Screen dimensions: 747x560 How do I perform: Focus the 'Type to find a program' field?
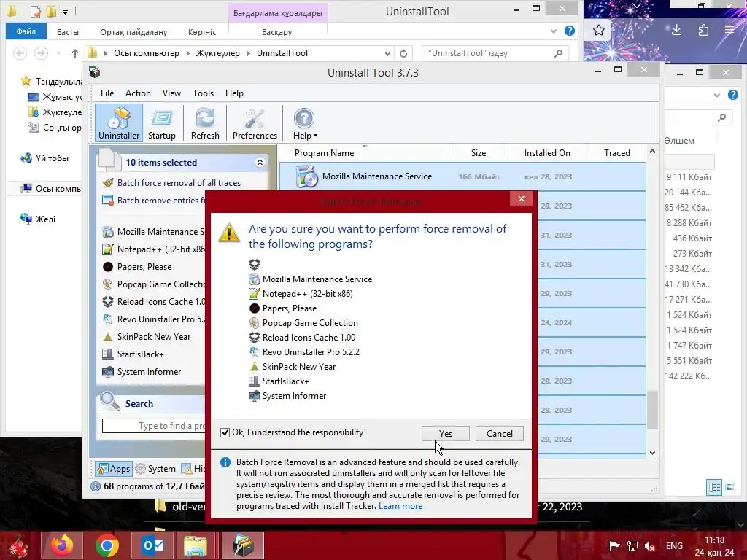pos(154,426)
